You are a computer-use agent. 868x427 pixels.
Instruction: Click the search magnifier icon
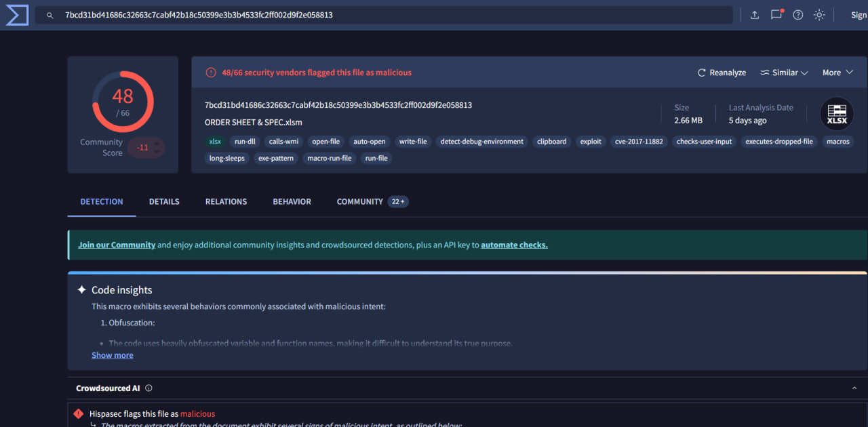click(50, 14)
